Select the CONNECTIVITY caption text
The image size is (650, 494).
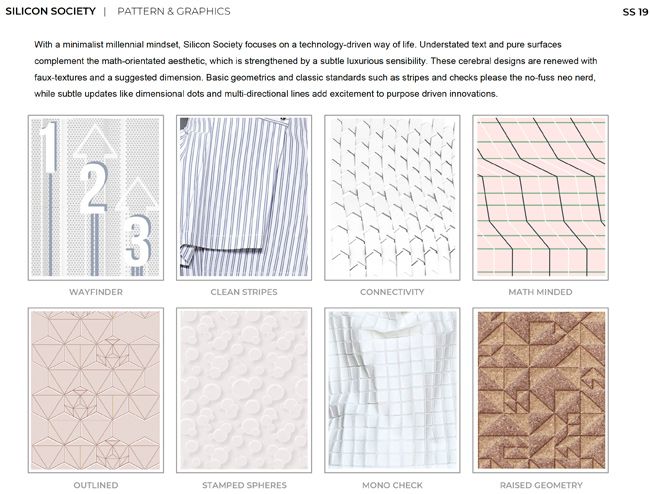click(x=392, y=292)
